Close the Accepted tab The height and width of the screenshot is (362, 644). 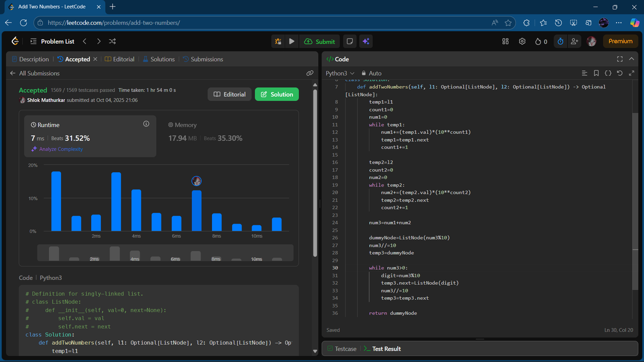pos(95,60)
